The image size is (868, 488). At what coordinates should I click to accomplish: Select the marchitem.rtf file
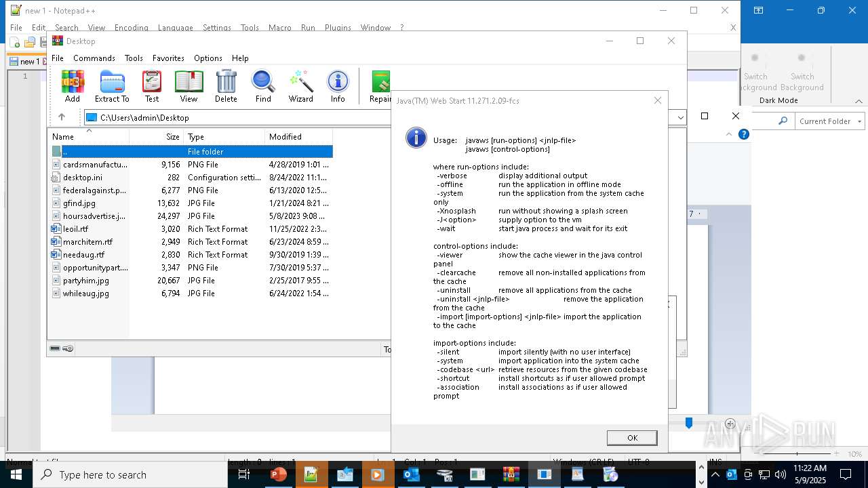click(191, 241)
